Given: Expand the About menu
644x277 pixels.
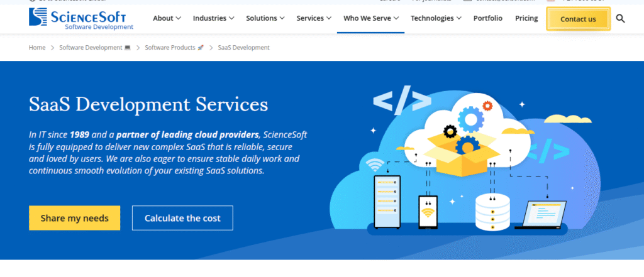Looking at the screenshot, I should click(x=167, y=18).
